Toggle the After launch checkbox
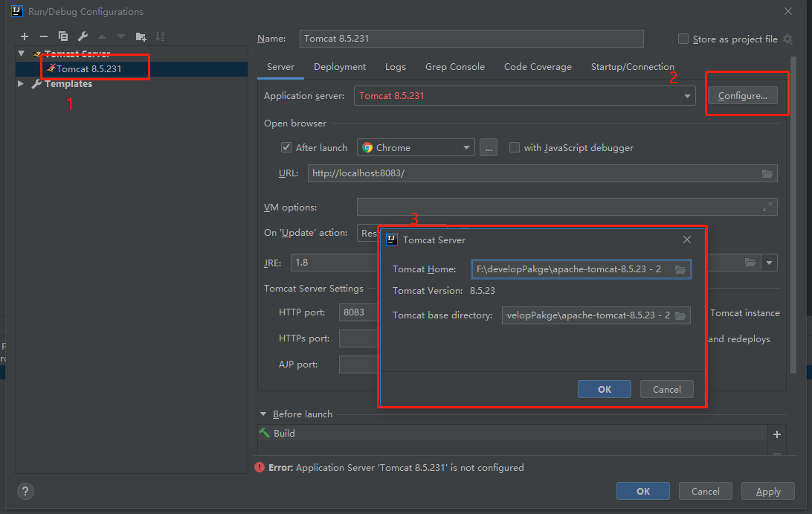The width and height of the screenshot is (812, 514). coord(286,148)
